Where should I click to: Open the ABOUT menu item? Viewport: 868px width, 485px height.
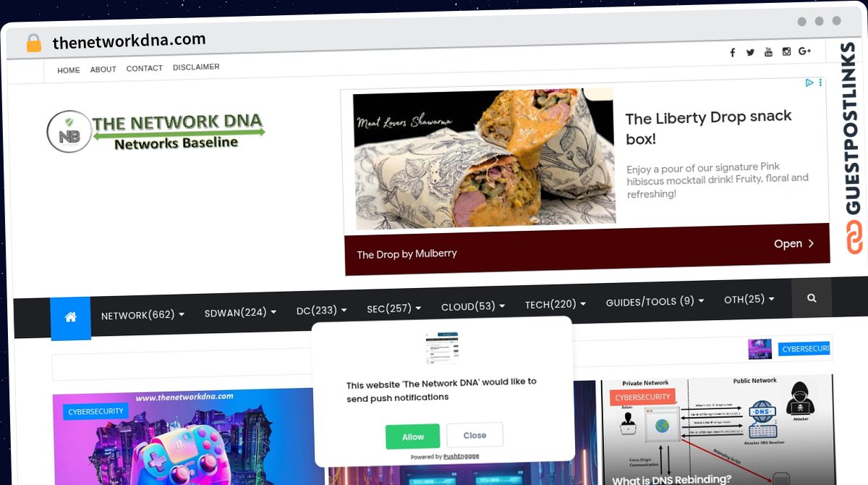coord(103,69)
